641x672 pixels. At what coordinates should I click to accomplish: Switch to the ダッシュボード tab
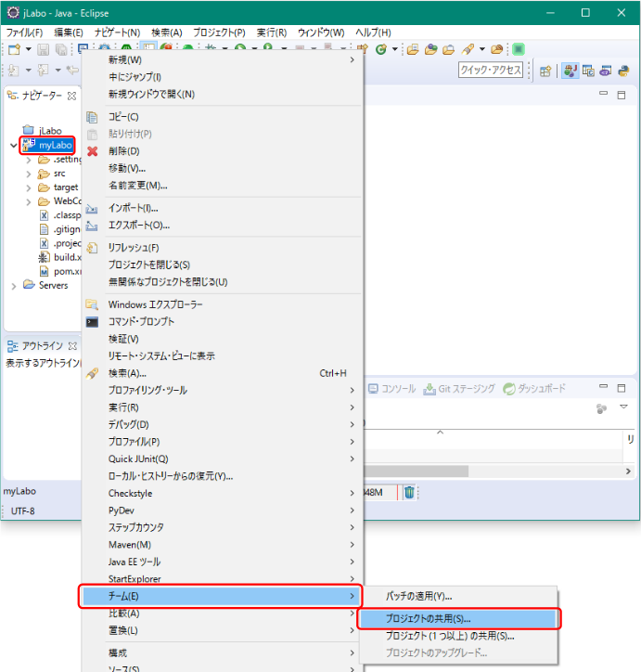[534, 389]
